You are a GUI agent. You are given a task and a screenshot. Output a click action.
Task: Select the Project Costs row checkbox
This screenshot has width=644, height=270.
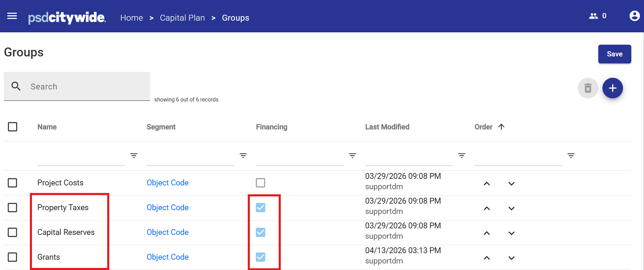pos(13,183)
